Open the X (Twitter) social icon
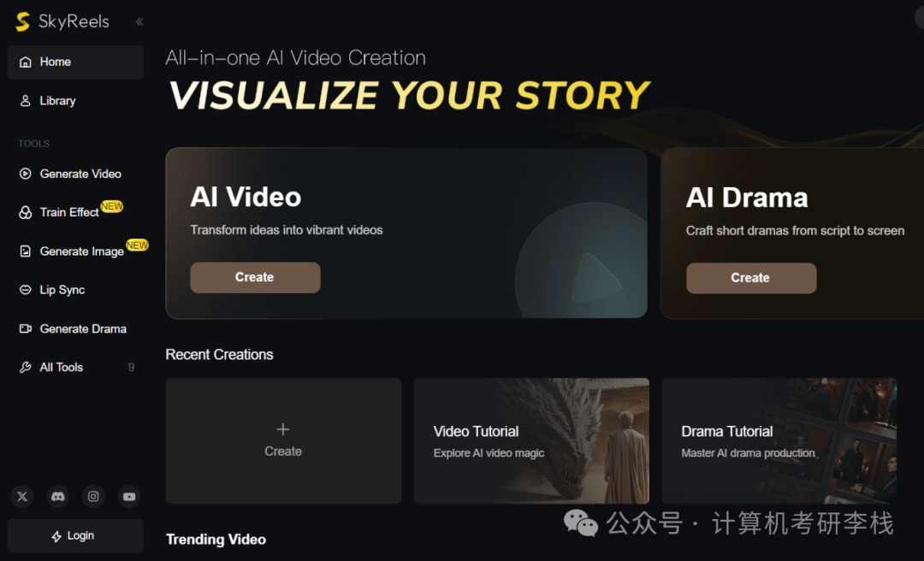Screen dimensions: 924x561 pyautogui.click(x=22, y=496)
